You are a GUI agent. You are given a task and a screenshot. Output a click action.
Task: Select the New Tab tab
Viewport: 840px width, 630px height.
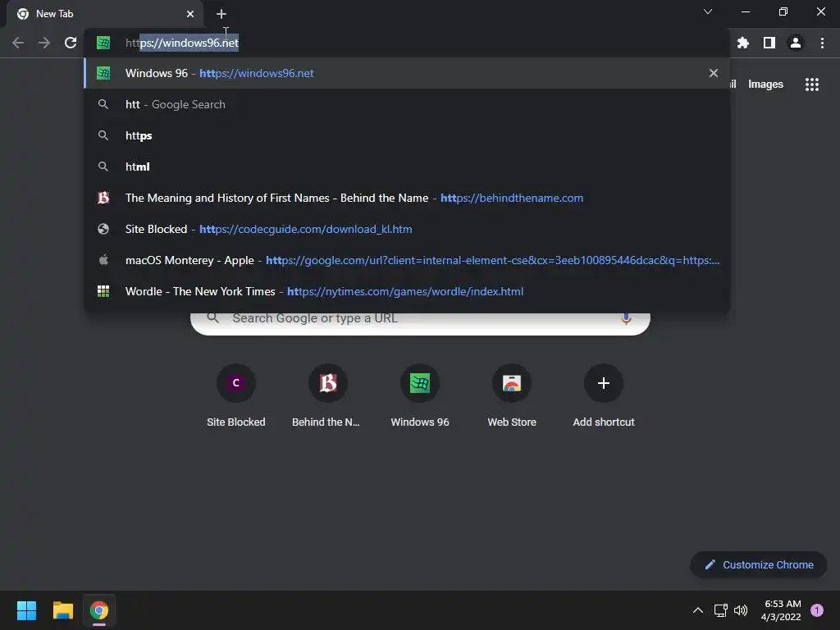[105, 14]
